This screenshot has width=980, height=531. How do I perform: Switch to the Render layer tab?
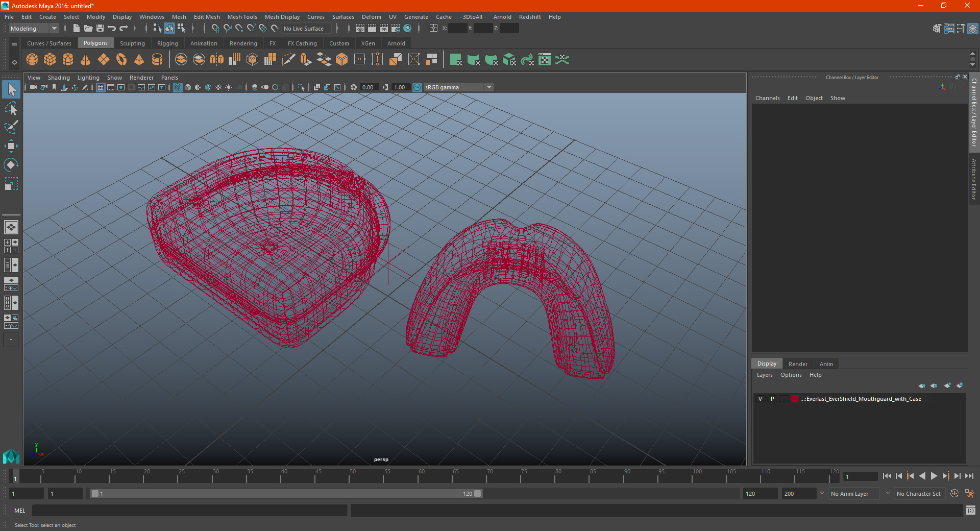click(798, 364)
